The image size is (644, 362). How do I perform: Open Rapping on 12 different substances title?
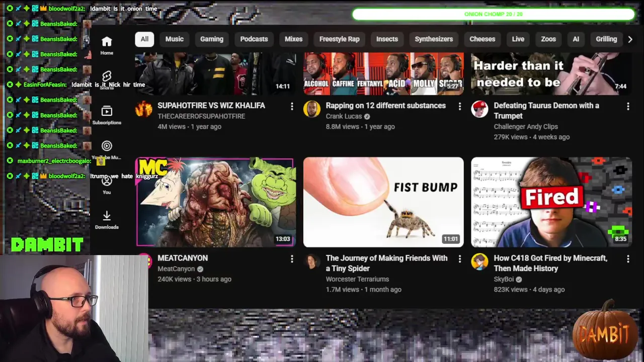(386, 106)
